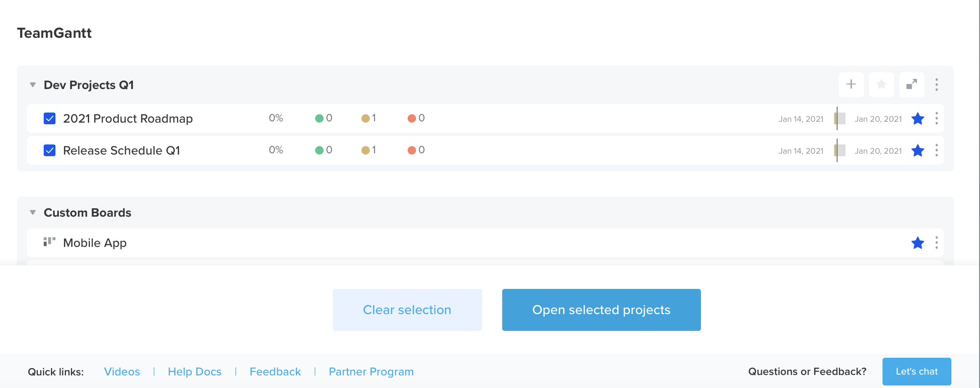The width and height of the screenshot is (980, 388).
Task: Open three-dot menu for 2021 Product Roadmap
Action: tap(936, 118)
